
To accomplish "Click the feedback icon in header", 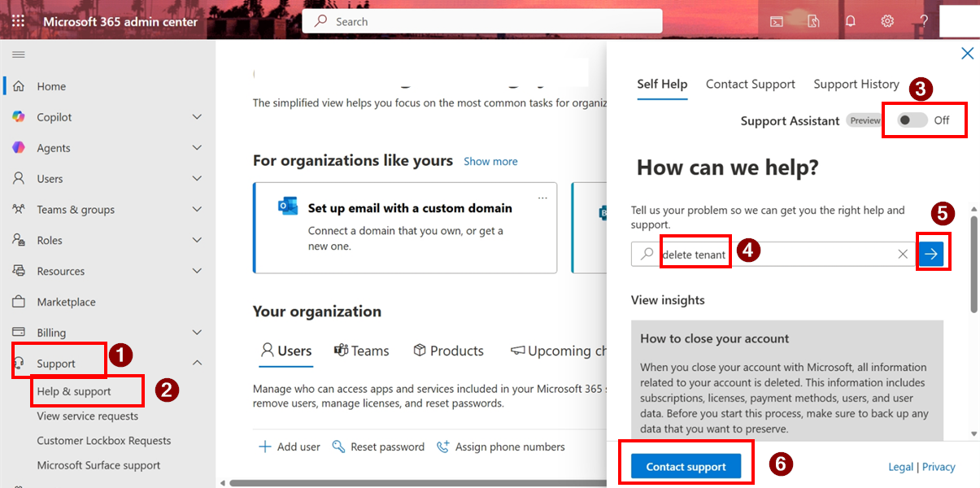I will point(813,21).
